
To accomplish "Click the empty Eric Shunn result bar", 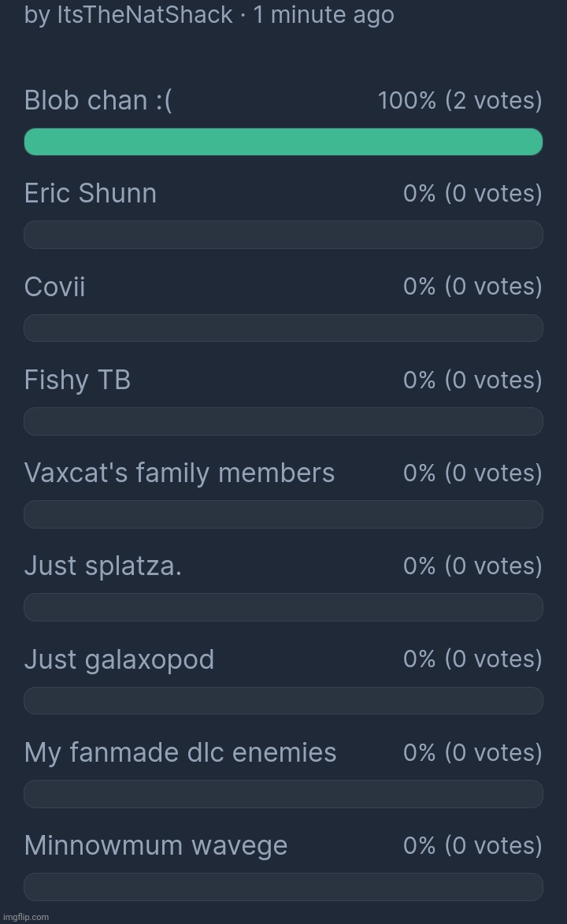I will click(x=283, y=235).
